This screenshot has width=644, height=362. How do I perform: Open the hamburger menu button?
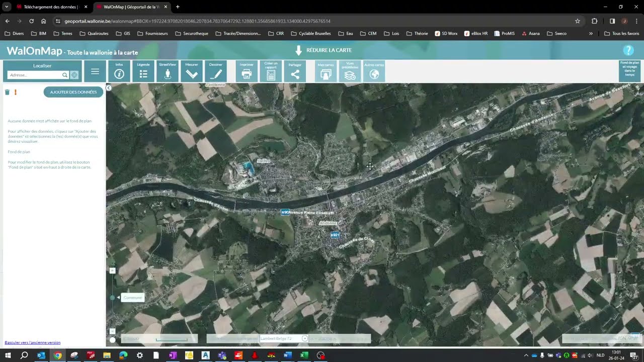pyautogui.click(x=95, y=71)
